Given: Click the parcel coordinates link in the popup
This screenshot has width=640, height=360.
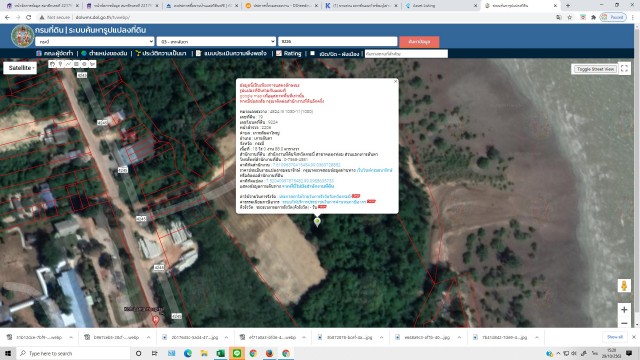Looking at the screenshot, I should coord(300,180).
